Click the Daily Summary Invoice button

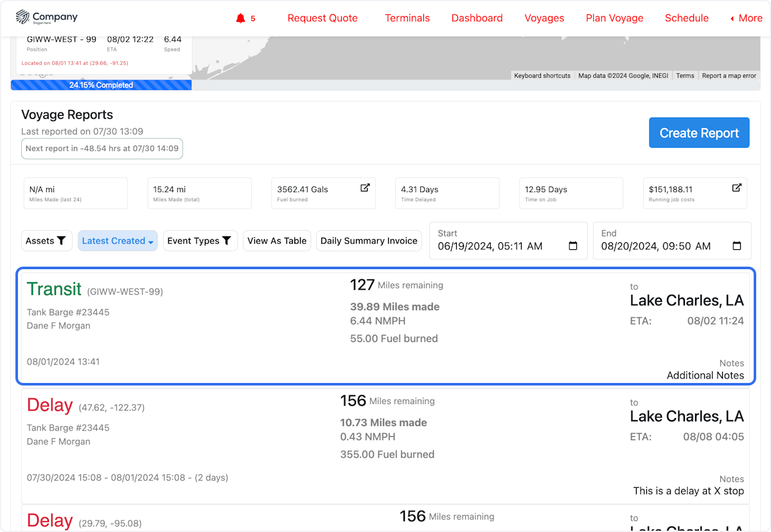[369, 241]
